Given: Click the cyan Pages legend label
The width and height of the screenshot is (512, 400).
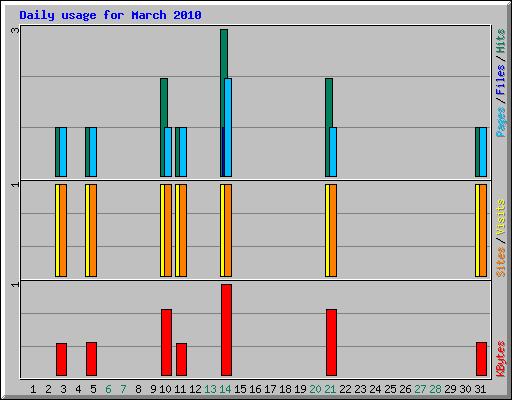Looking at the screenshot, I should [501, 122].
